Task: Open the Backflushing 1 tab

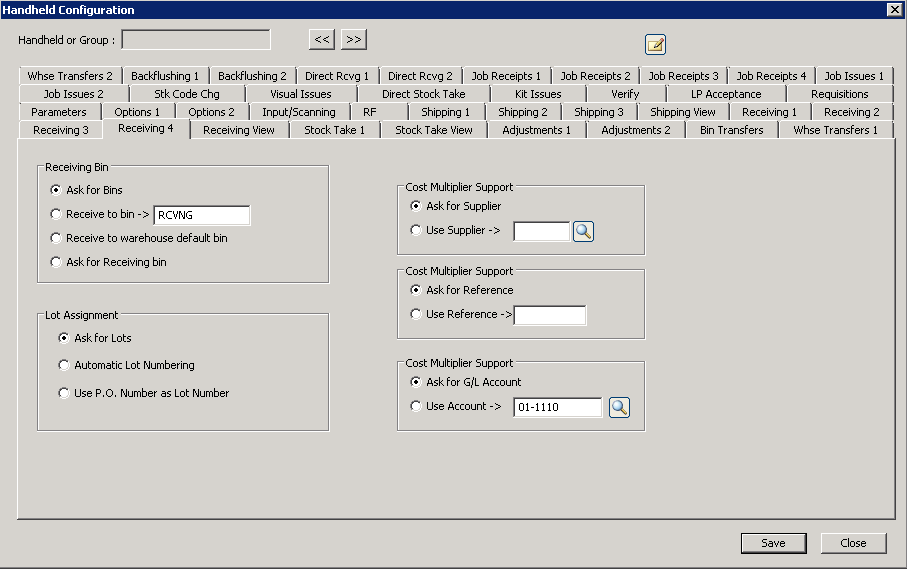Action: (x=165, y=76)
